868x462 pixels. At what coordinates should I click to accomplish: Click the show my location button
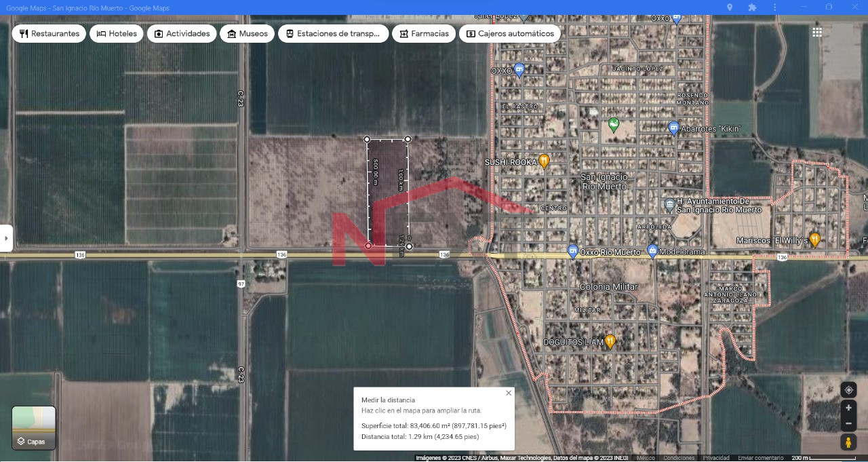tap(848, 390)
